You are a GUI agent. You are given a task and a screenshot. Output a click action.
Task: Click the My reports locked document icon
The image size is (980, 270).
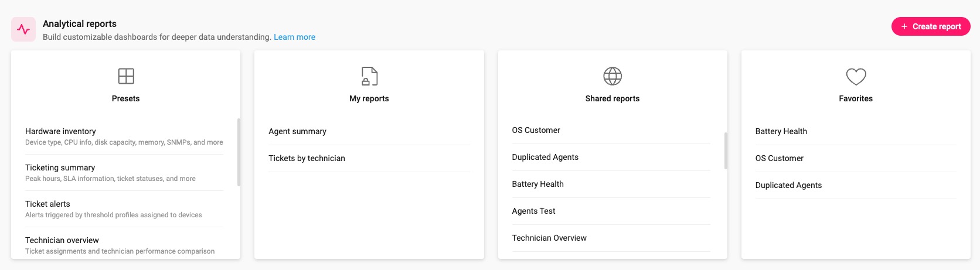[369, 76]
